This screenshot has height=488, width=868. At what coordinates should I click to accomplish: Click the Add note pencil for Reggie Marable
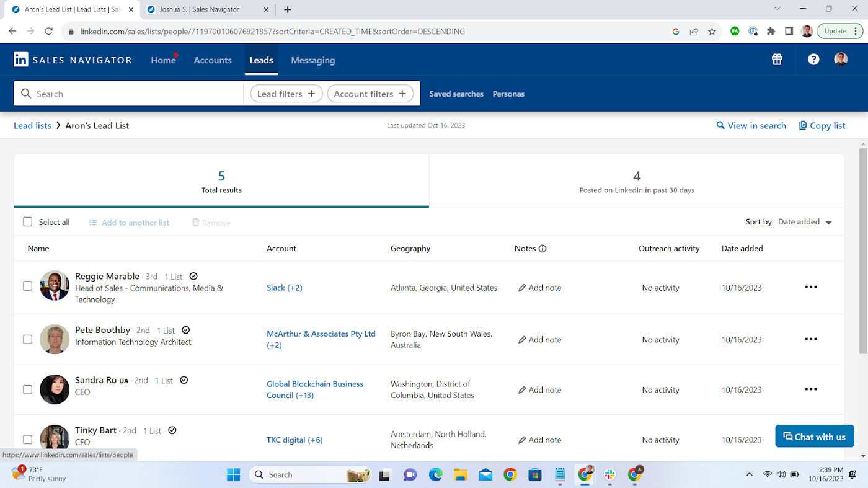[x=523, y=287]
